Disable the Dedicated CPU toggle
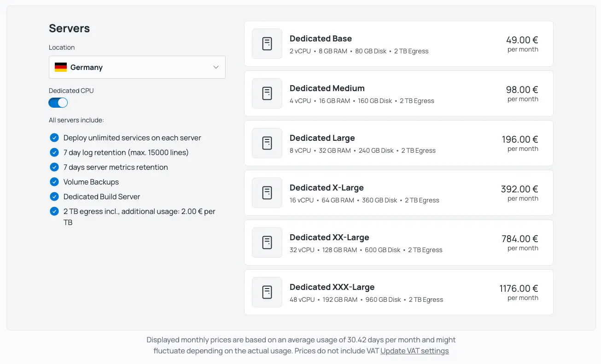The image size is (601, 364). tap(58, 102)
